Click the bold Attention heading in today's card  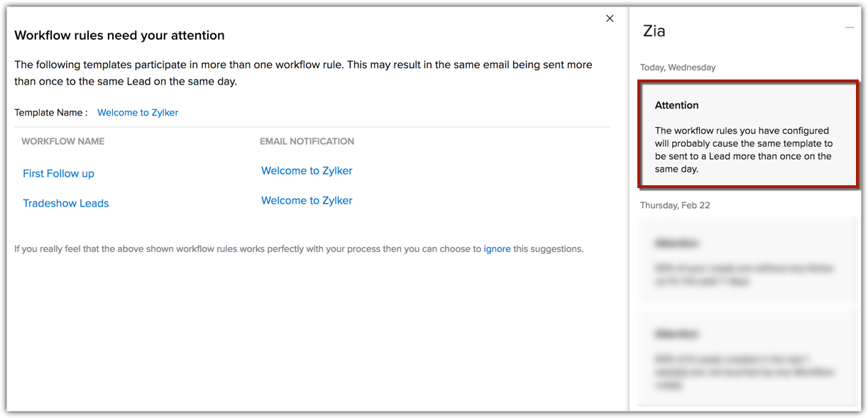[x=676, y=105]
